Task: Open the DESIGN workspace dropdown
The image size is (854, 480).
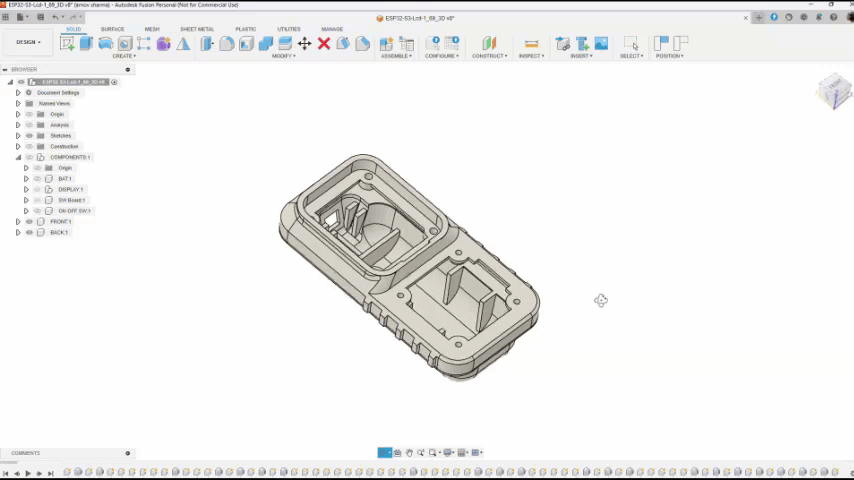Action: pyautogui.click(x=28, y=42)
